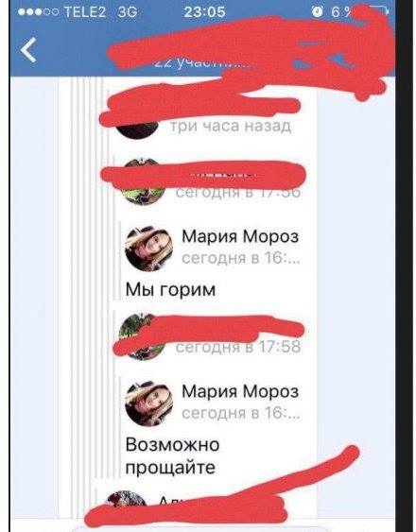Open Мария Мороз avatar above 'Мы горим'

click(149, 249)
